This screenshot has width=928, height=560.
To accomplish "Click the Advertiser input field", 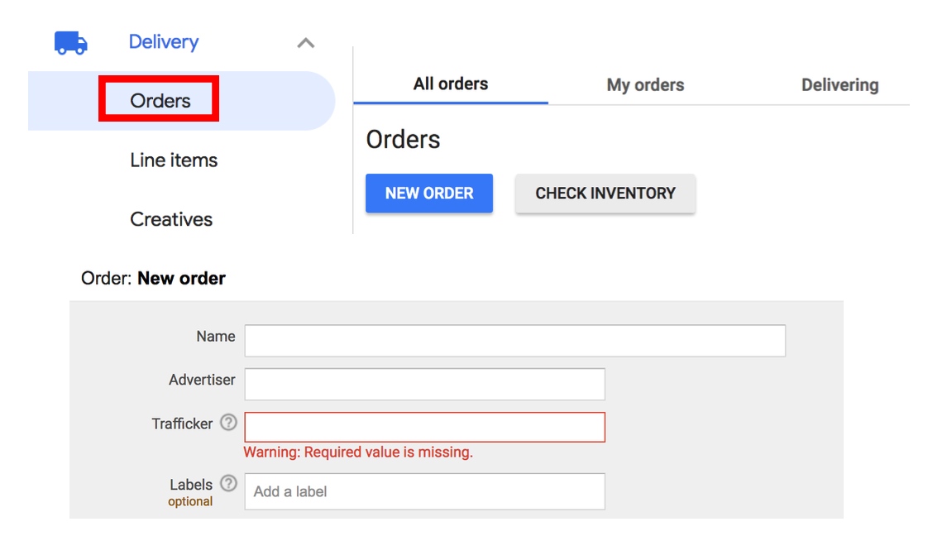I will pyautogui.click(x=425, y=384).
